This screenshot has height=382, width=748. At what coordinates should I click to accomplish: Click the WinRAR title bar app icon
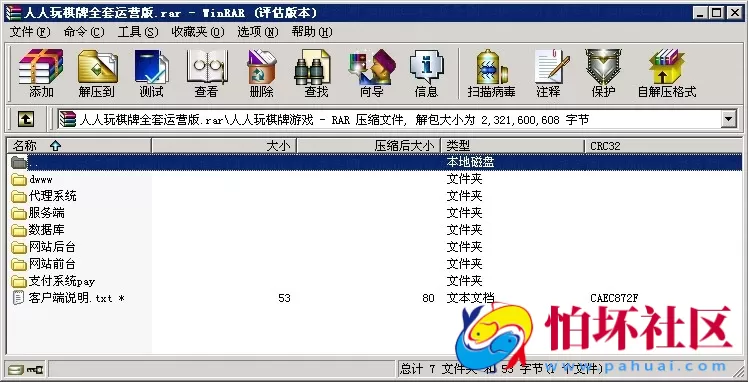(13, 13)
